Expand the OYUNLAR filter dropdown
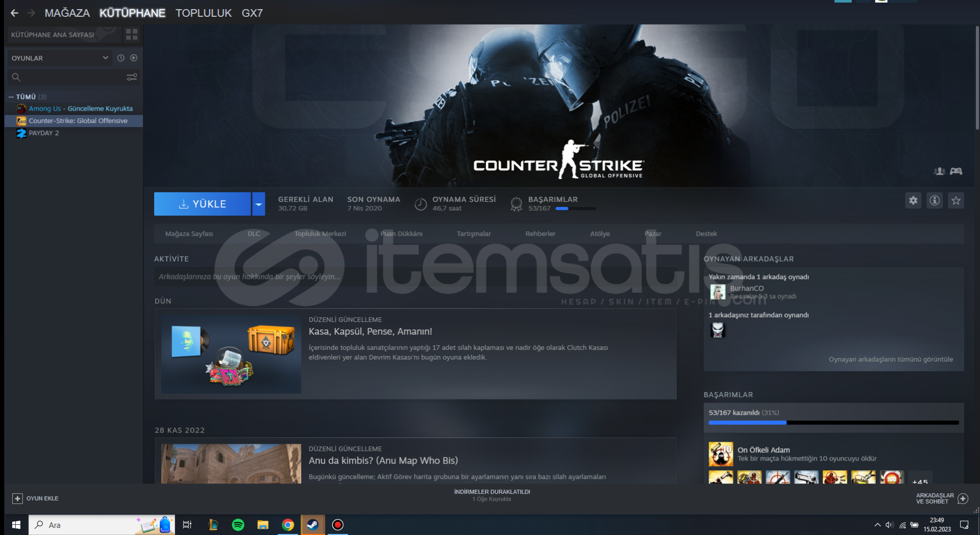The height and width of the screenshot is (535, 980). click(x=60, y=58)
